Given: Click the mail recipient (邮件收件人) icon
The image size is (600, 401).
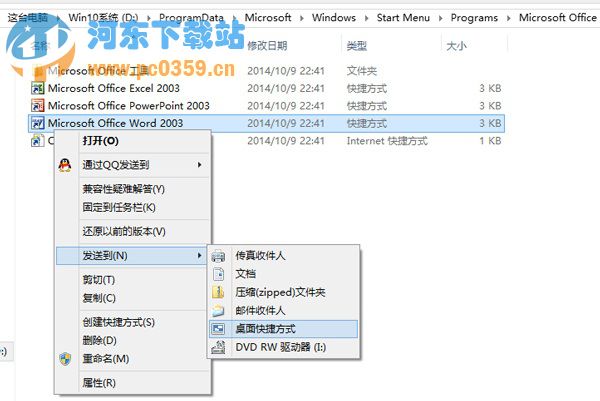Looking at the screenshot, I should [x=218, y=310].
